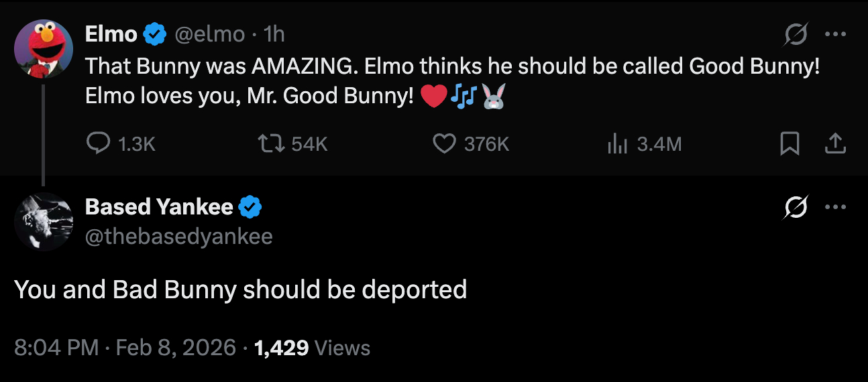Click the Grok icon on Elmo's tweet
The width and height of the screenshot is (868, 382).
[796, 35]
